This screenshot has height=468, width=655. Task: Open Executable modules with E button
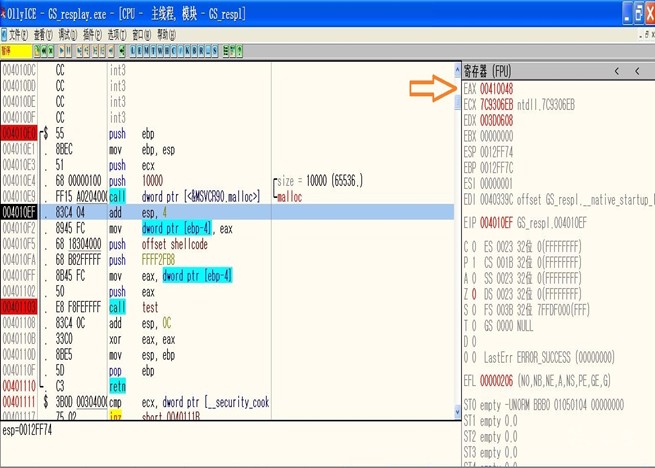point(140,51)
